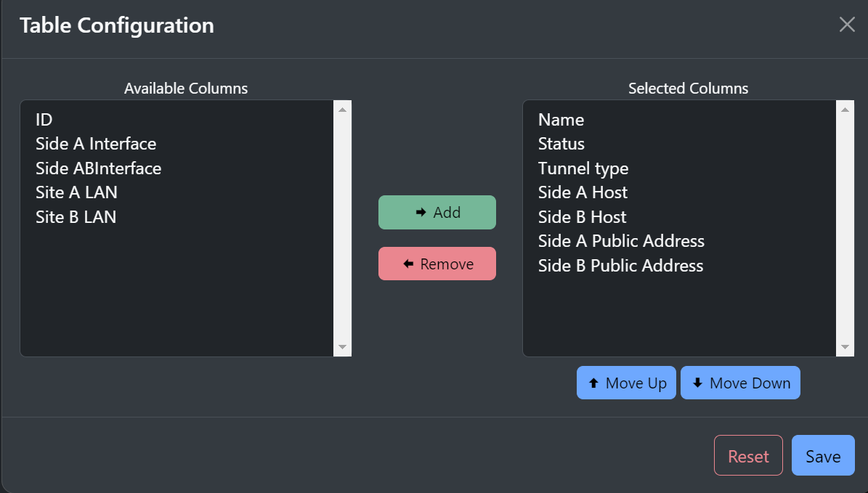Viewport: 868px width, 493px height.
Task: Click the Move Up button
Action: click(625, 383)
